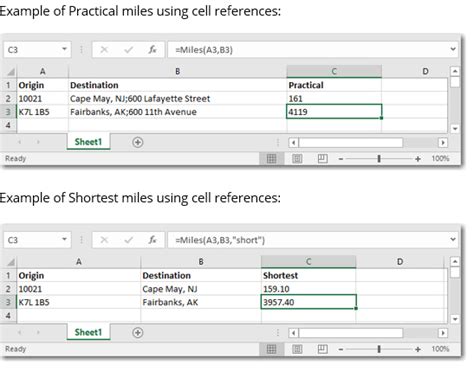Click Select All corner button in bottom spreadsheet
The height and width of the screenshot is (371, 474).
(x=11, y=262)
